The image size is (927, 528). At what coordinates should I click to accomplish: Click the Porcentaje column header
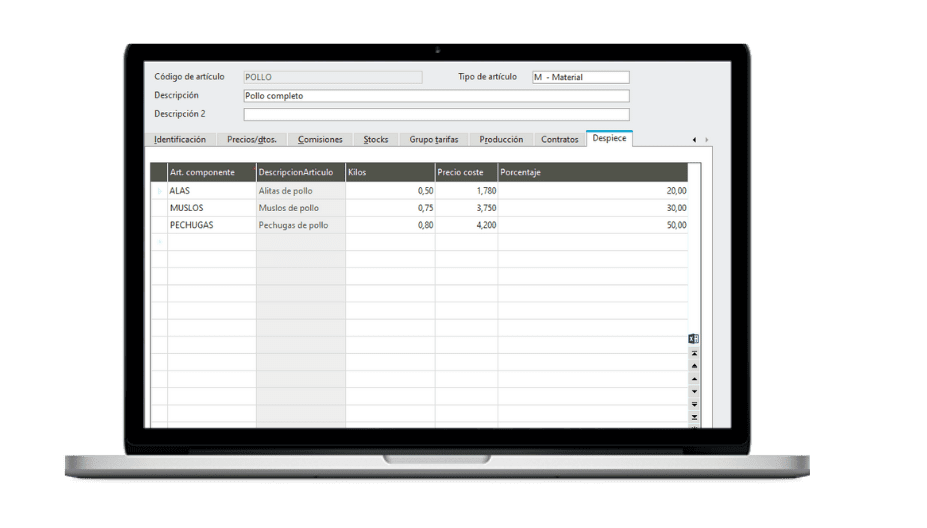[593, 173]
